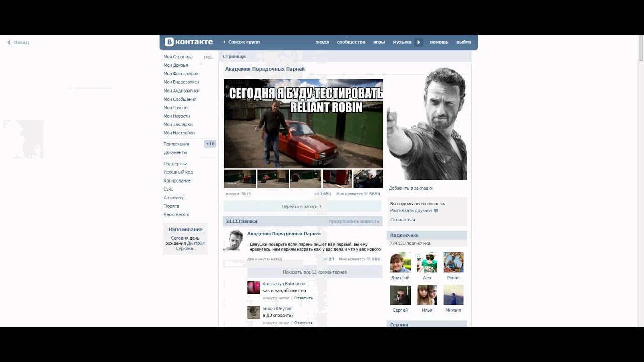The height and width of the screenshot is (362, 644).
Task: Open Исходный код in sidebar
Action: 178,172
